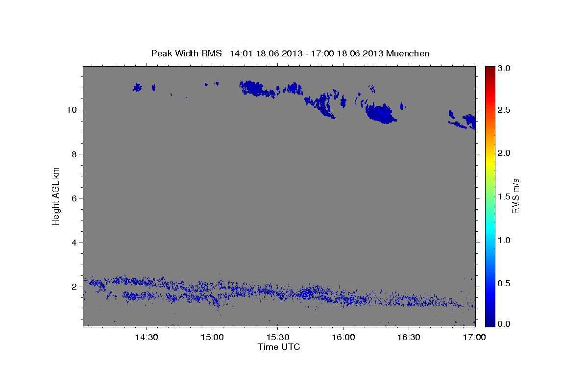Click the 'RMS m/s' colorbar label
The width and height of the screenshot is (588, 392).
(515, 196)
